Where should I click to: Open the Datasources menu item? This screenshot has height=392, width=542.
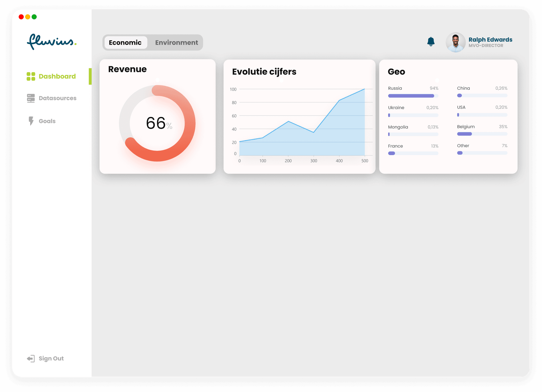click(58, 98)
